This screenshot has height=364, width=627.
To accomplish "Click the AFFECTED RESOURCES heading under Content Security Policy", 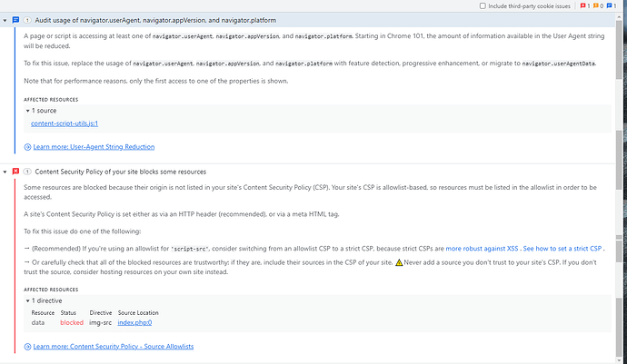I will pos(51,290).
